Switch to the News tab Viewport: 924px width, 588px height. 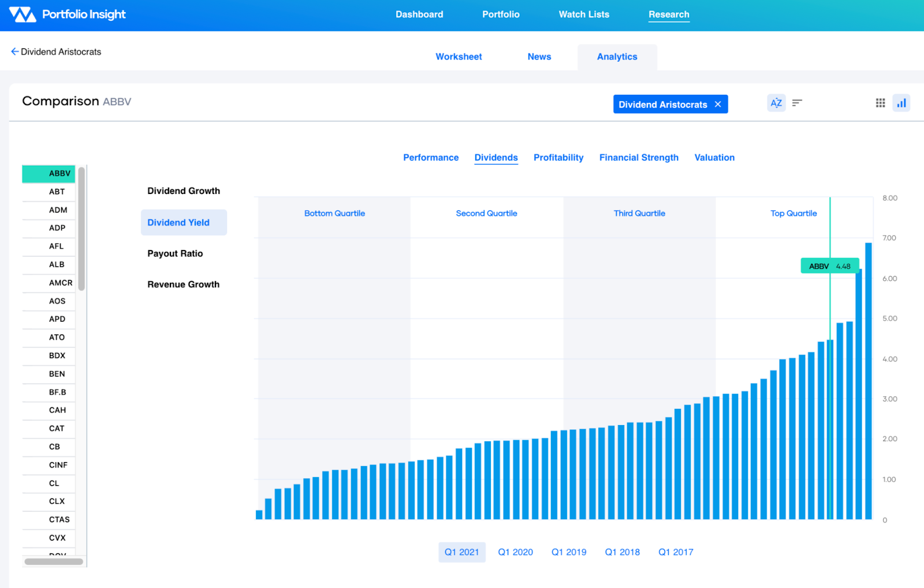point(539,57)
